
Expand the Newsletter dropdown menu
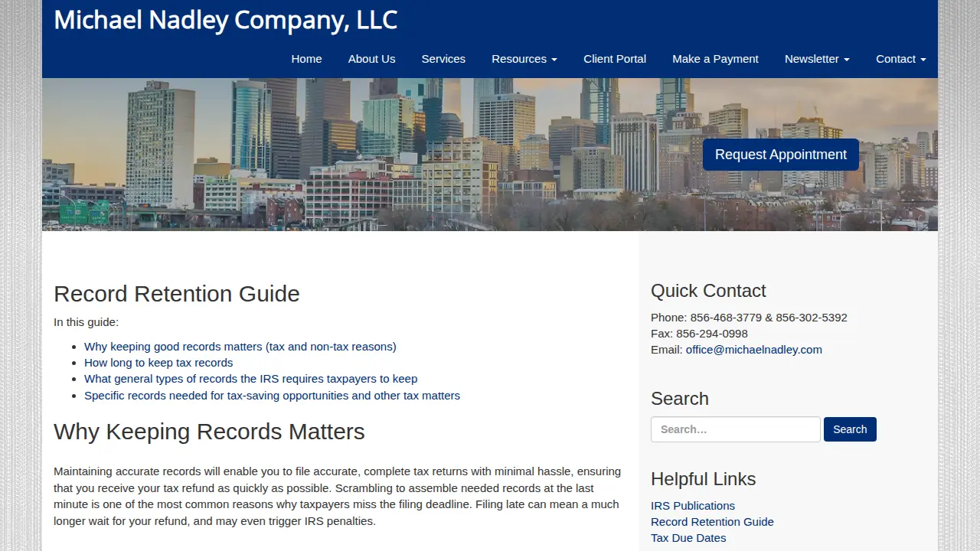point(817,59)
